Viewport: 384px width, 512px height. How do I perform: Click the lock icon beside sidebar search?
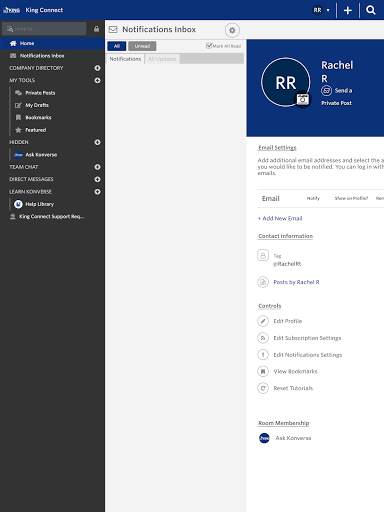(96, 29)
